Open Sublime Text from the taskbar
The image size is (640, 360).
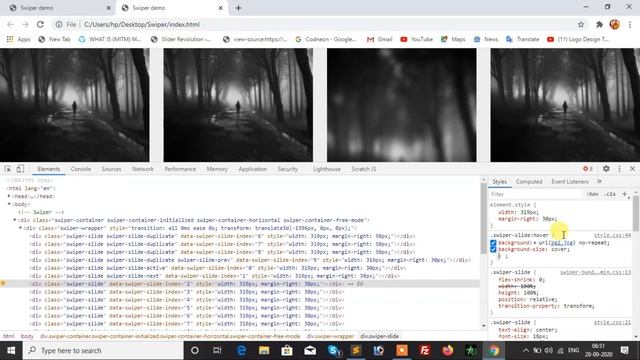click(x=356, y=351)
